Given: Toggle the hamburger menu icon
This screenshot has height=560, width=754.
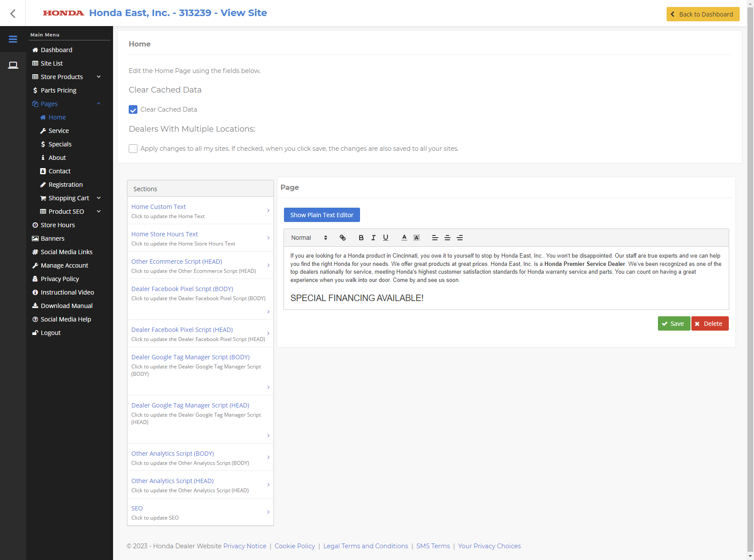Looking at the screenshot, I should [13, 39].
